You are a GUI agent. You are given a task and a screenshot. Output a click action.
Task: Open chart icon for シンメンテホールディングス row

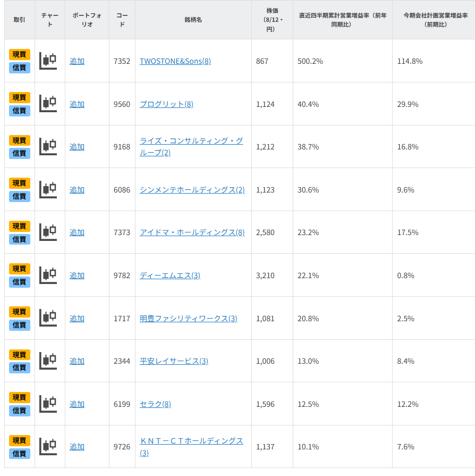(48, 190)
